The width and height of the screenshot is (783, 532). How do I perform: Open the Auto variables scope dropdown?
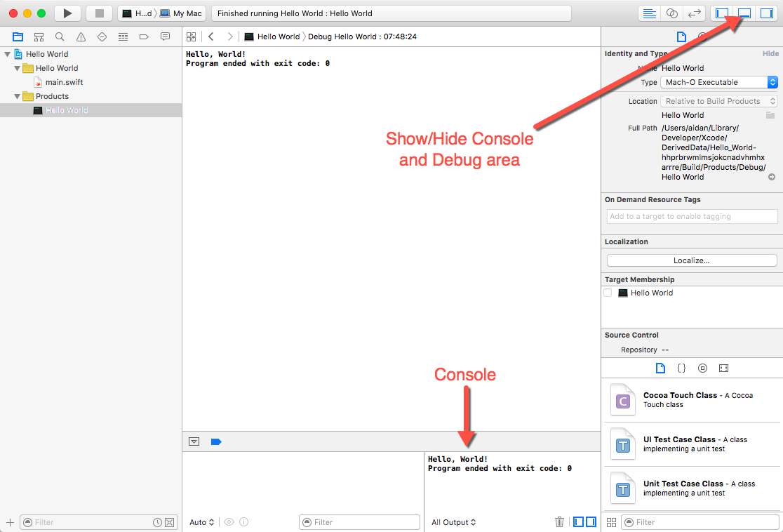tap(202, 522)
